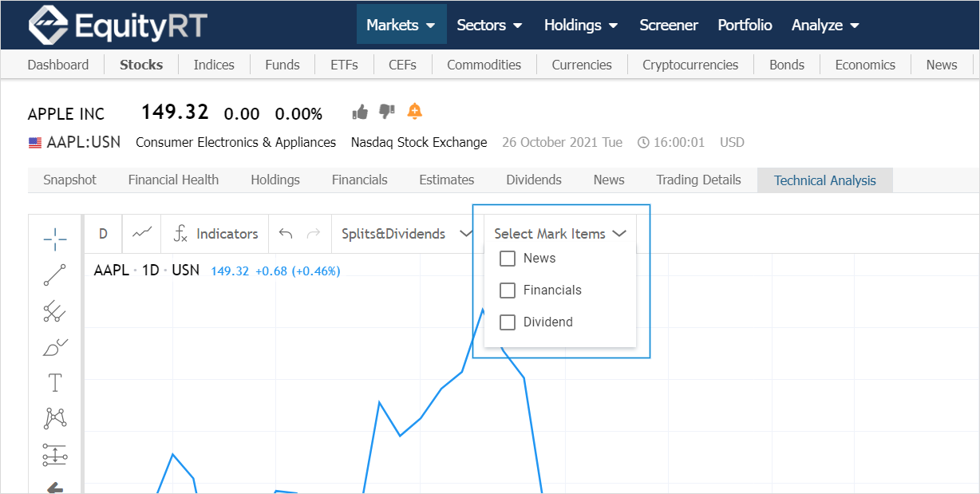Go to Commodities in sub navigation

tap(484, 65)
